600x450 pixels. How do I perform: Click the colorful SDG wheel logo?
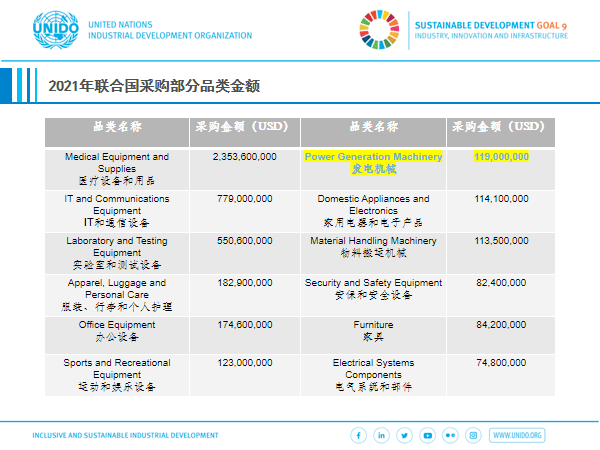[382, 29]
